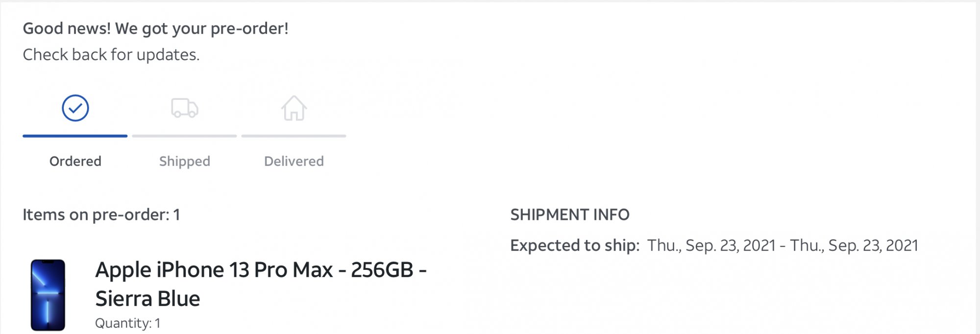The image size is (980, 334).
Task: Select the Shipped status label
Action: 184,162
